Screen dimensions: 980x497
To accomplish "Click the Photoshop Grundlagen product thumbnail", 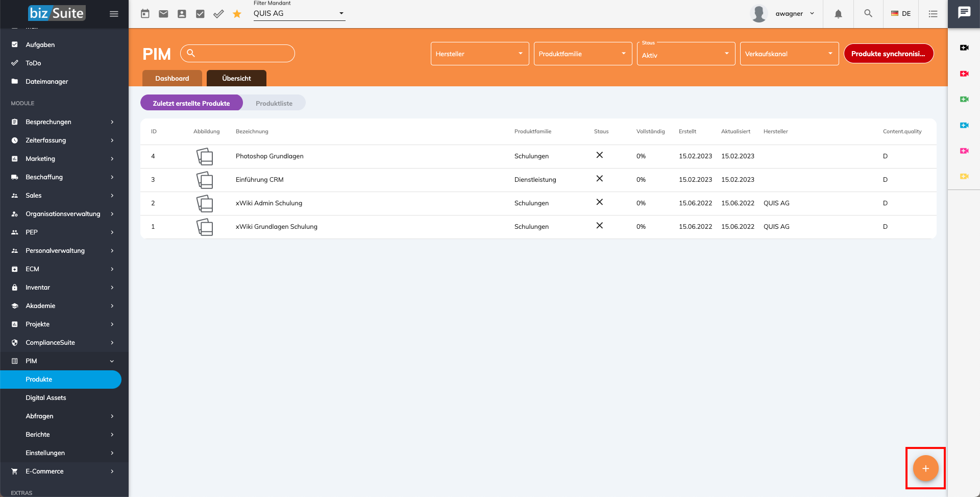I will tap(205, 156).
